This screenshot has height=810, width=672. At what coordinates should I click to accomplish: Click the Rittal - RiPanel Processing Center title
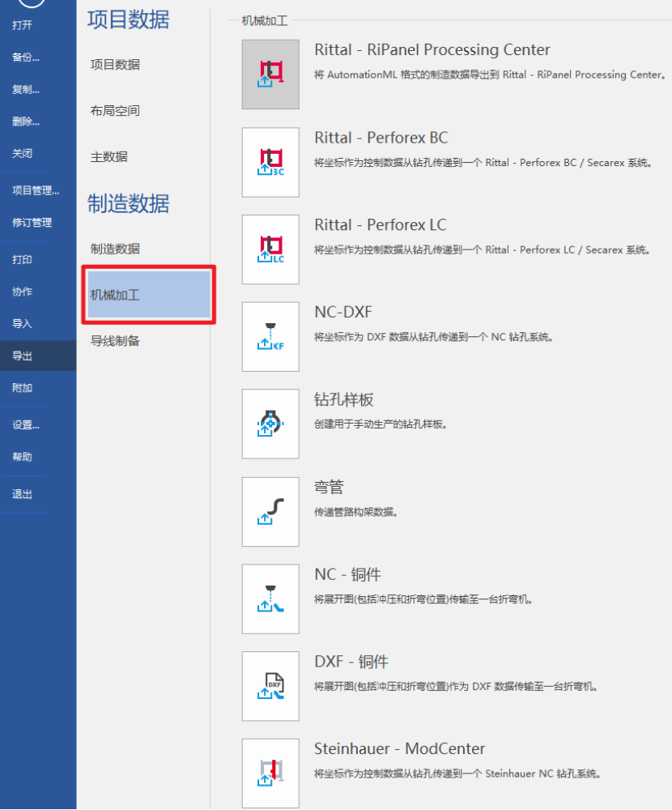(432, 49)
